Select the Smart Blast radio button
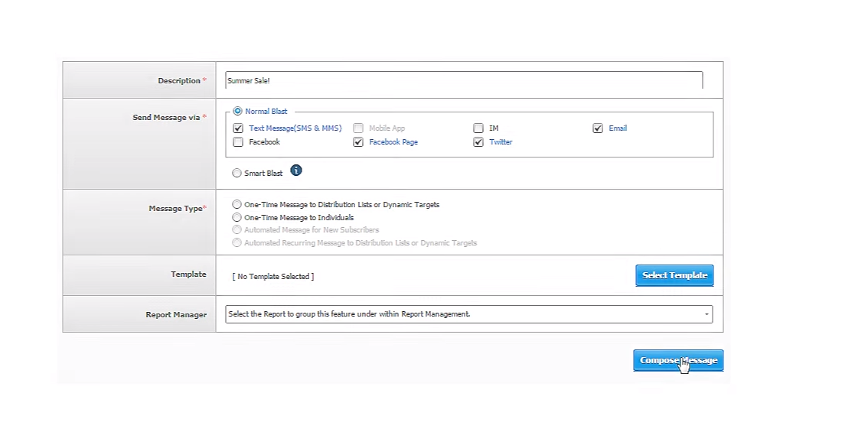 [x=237, y=174]
